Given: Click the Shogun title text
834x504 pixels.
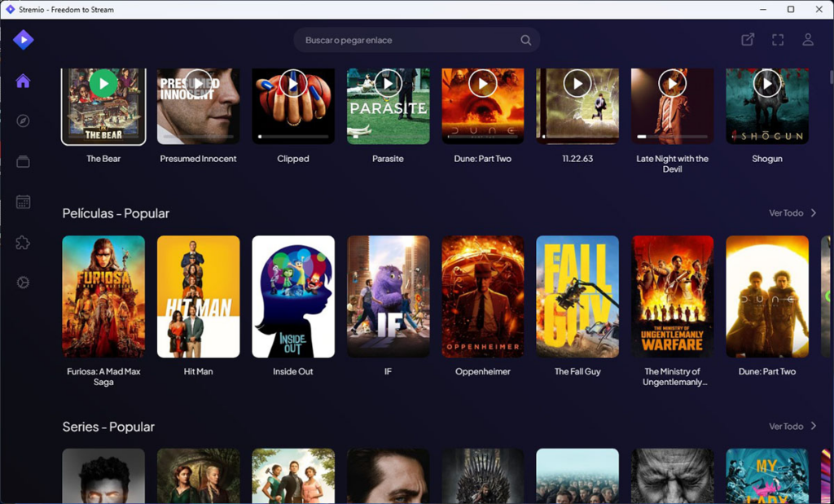Looking at the screenshot, I should coord(767,159).
